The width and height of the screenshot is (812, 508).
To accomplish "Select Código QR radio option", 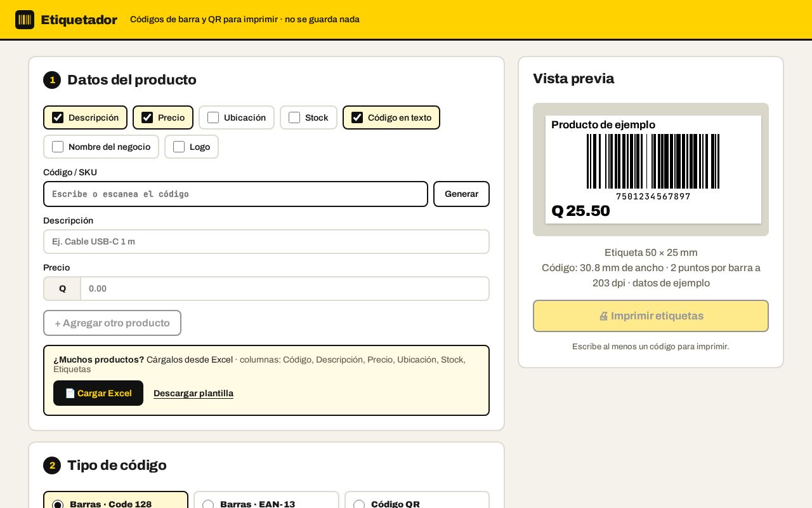I will [359, 505].
